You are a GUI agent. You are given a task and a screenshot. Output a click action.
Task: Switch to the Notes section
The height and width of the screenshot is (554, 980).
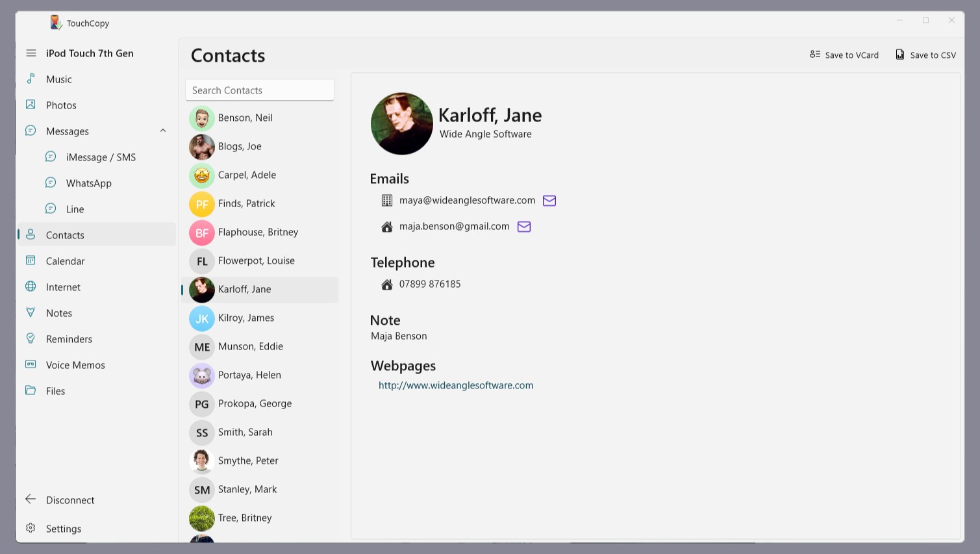tap(97, 313)
